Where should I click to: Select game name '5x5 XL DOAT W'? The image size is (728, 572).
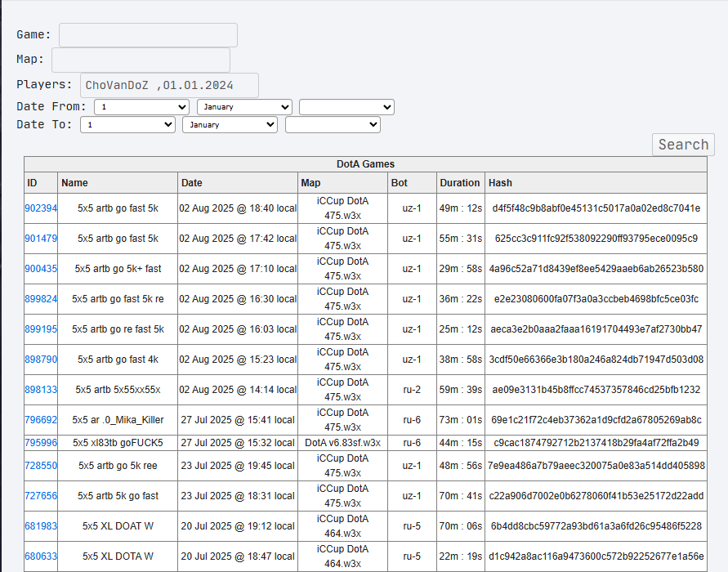[x=118, y=525]
